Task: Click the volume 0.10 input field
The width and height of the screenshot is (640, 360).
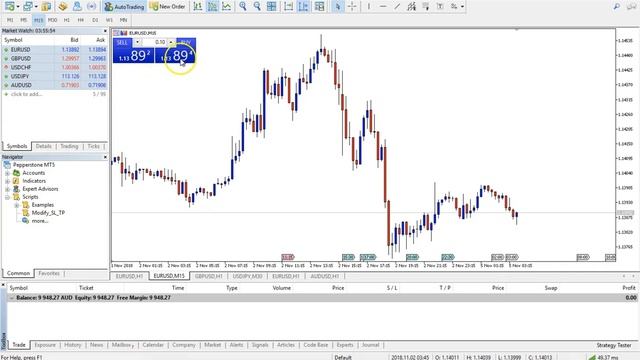Action: [154, 42]
